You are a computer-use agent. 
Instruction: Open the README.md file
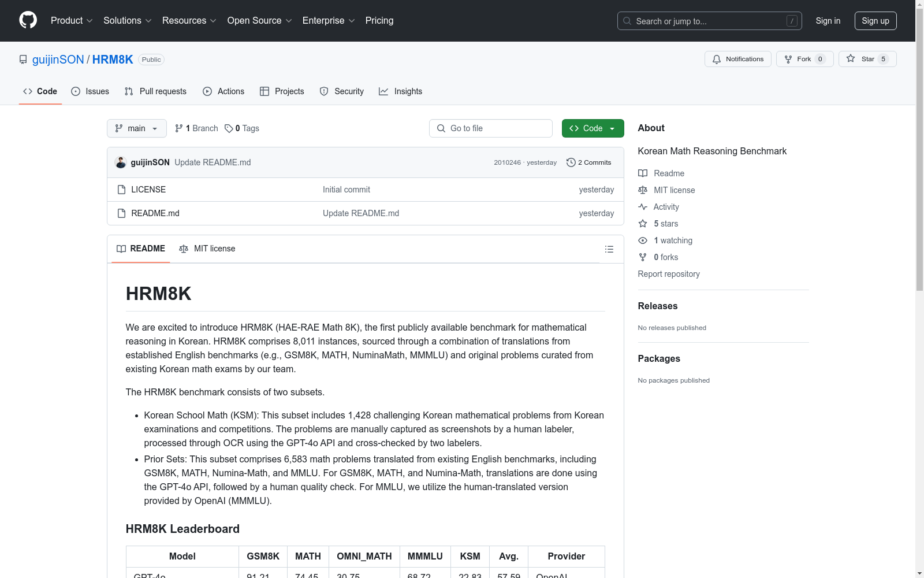pos(155,213)
